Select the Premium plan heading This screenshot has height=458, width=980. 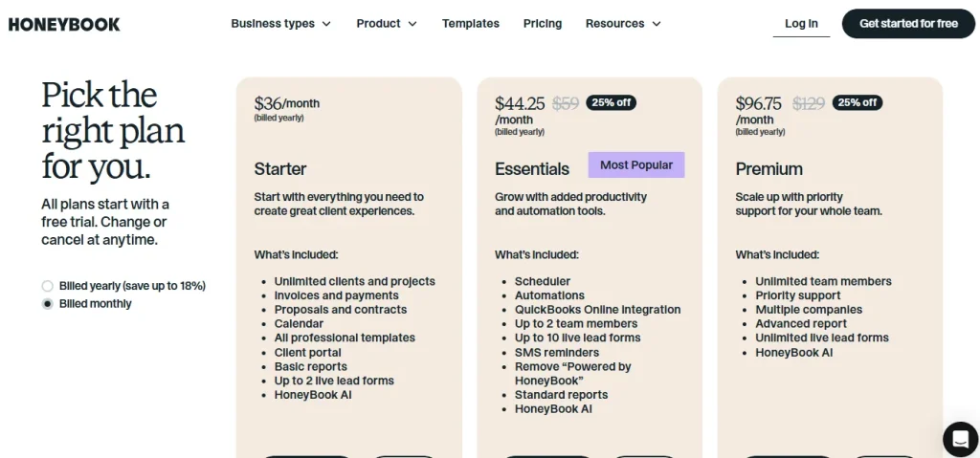(768, 169)
